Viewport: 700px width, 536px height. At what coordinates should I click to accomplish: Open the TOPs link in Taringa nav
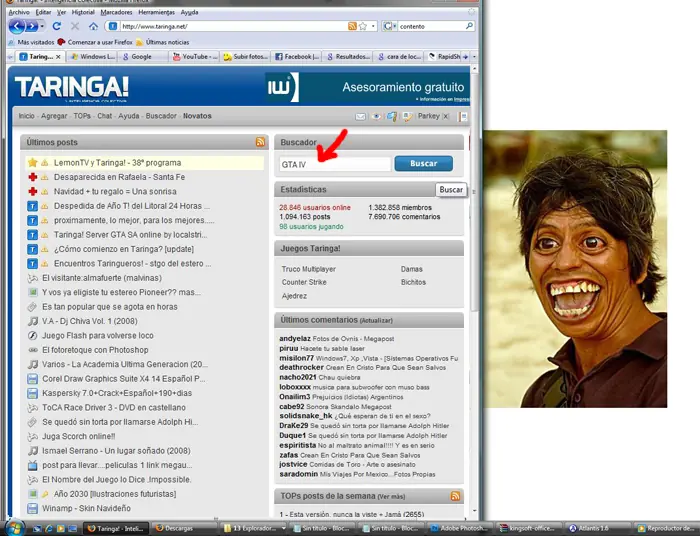[x=82, y=116]
